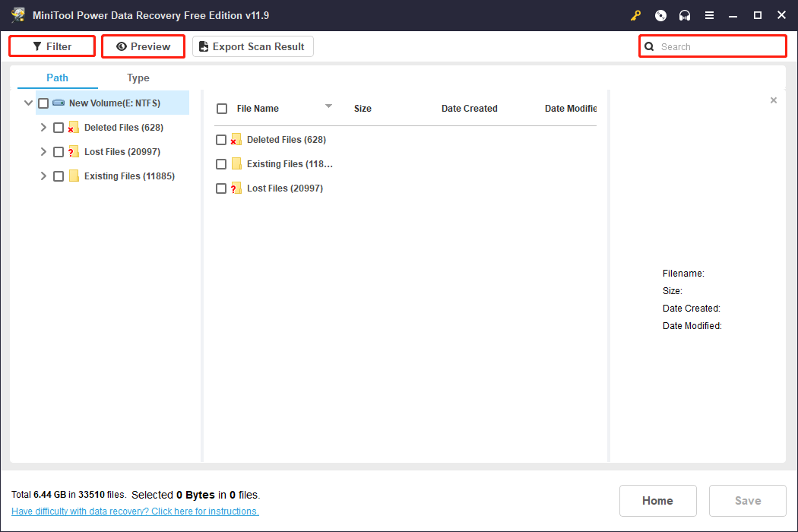The width and height of the screenshot is (798, 532).
Task: Check Deleted Files (628) checkbox in tree
Action: (x=59, y=128)
